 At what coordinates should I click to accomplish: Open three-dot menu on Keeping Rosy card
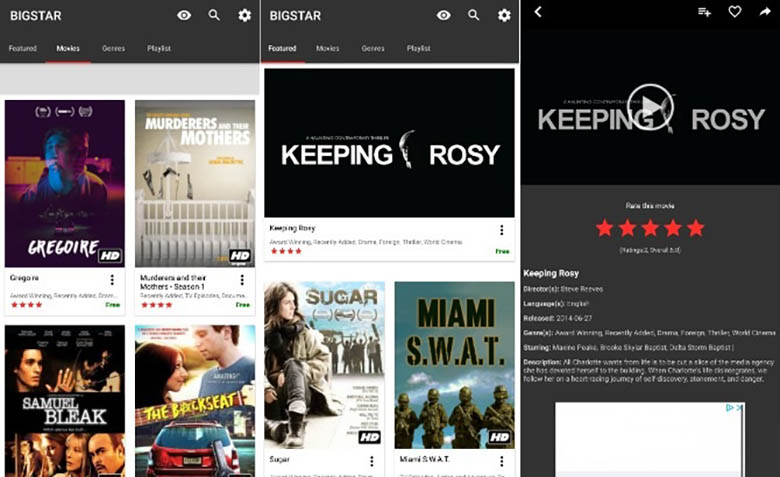tap(501, 230)
